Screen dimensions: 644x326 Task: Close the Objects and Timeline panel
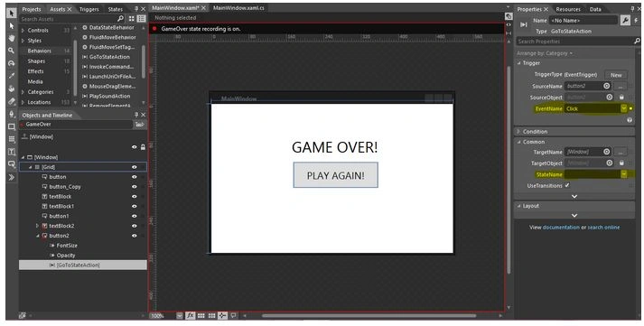coord(144,115)
